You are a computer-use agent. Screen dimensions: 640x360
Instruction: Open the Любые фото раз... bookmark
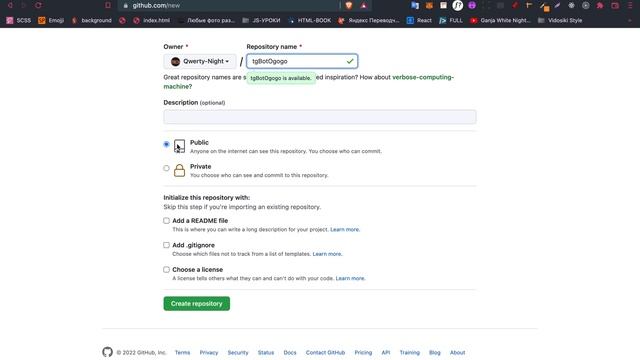(x=207, y=20)
